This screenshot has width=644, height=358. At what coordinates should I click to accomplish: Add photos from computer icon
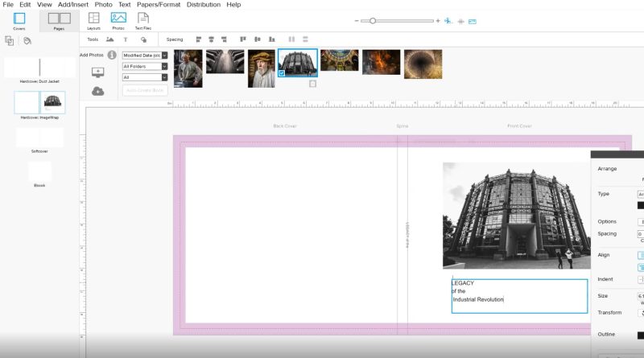point(98,72)
